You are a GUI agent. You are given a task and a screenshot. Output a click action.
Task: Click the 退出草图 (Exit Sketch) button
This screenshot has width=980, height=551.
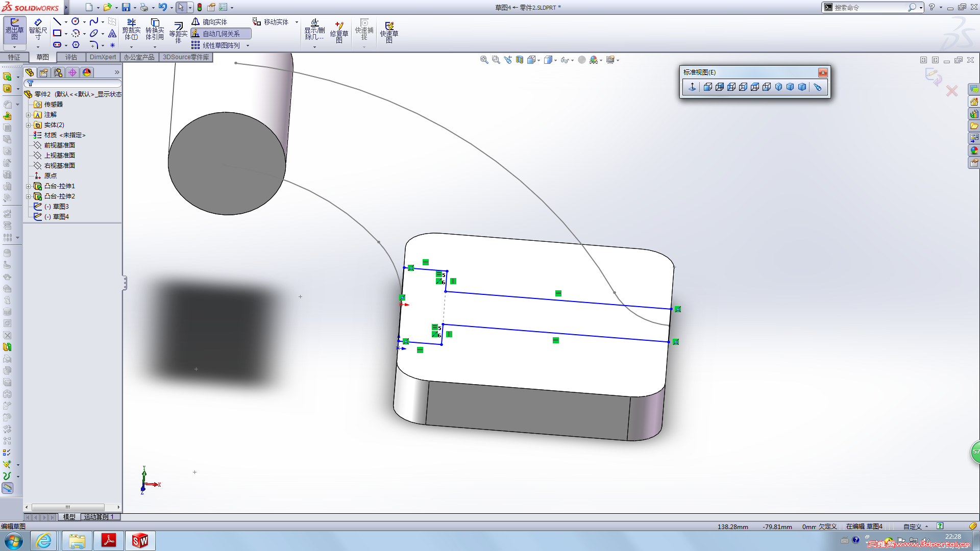[14, 30]
